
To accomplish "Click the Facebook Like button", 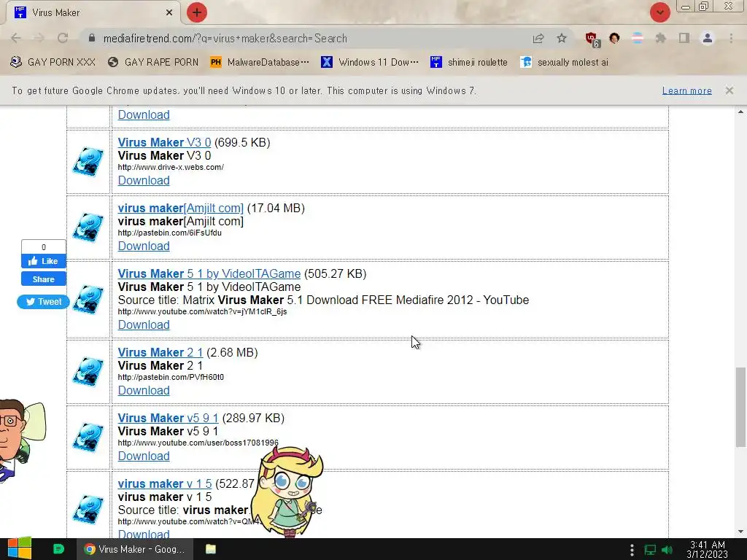I will coord(43,261).
